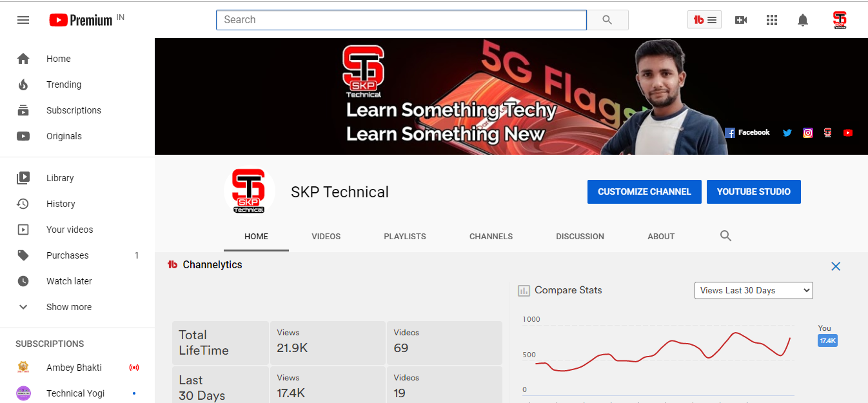Open the YouTube apps grid
The height and width of the screenshot is (403, 868).
click(x=772, y=20)
